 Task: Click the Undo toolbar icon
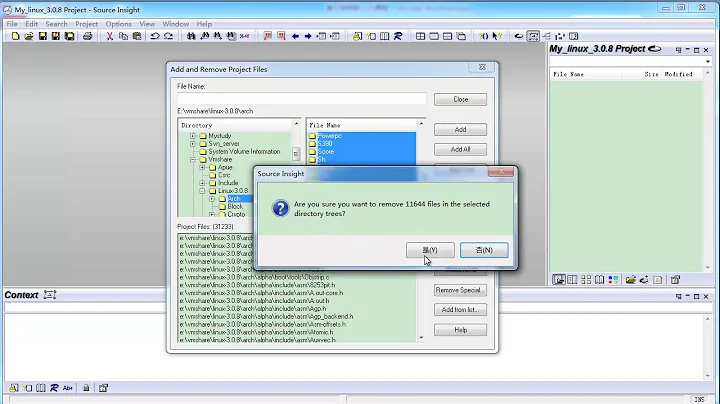[x=155, y=36]
